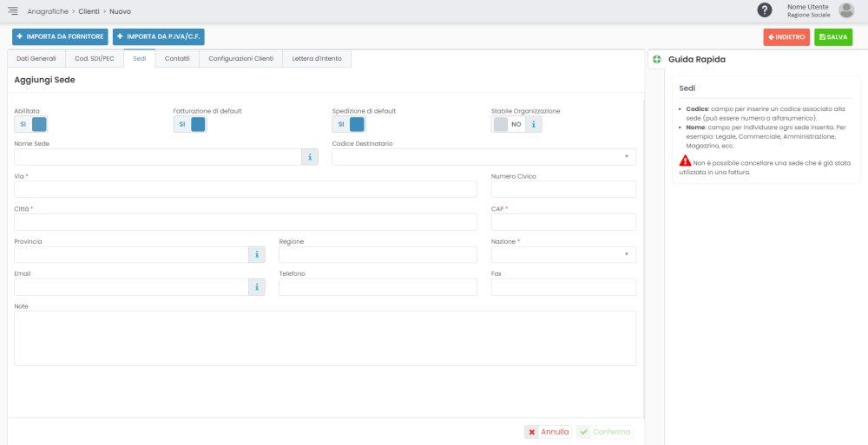Click the Guida Rapida lifebuoy icon

coord(657,59)
